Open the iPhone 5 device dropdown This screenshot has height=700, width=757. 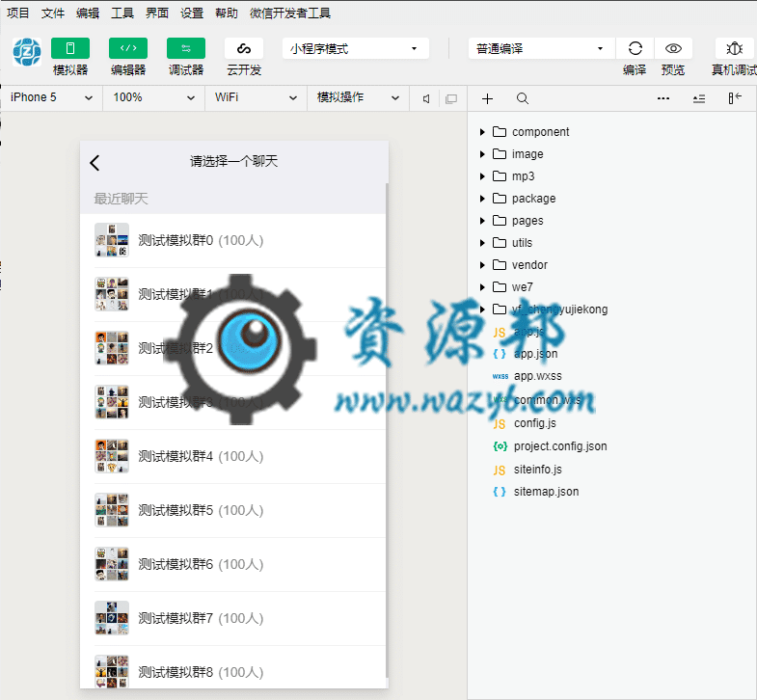(51, 98)
